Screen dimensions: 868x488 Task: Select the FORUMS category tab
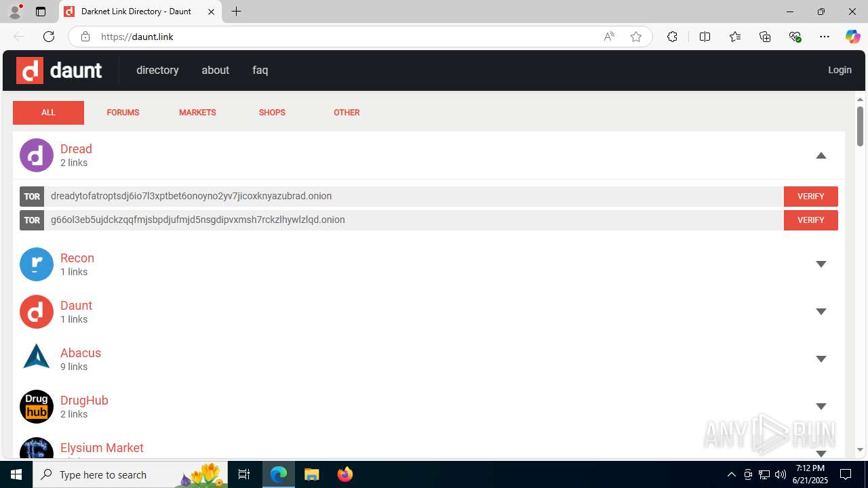click(123, 113)
